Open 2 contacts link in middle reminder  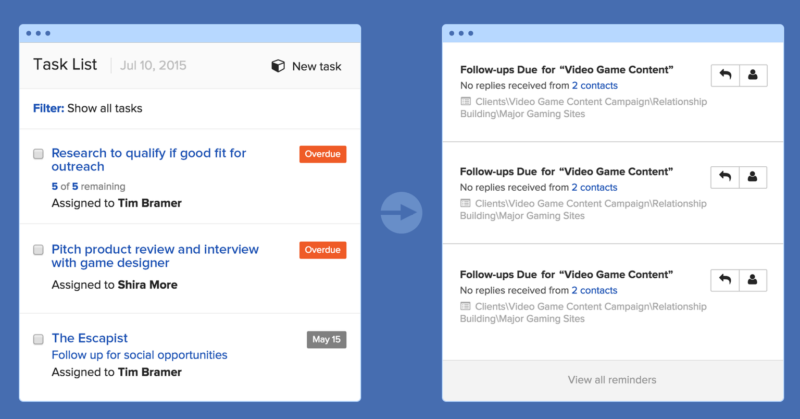[x=594, y=187]
